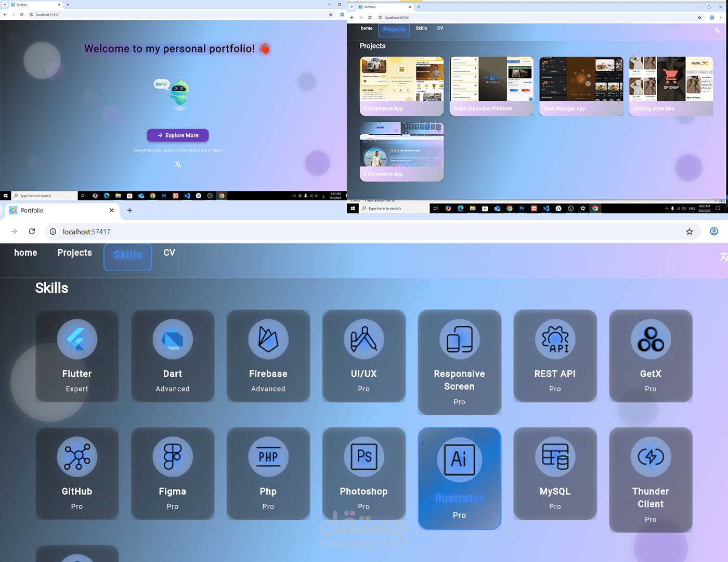Click the Explore More button
Image resolution: width=728 pixels, height=562 pixels.
177,135
